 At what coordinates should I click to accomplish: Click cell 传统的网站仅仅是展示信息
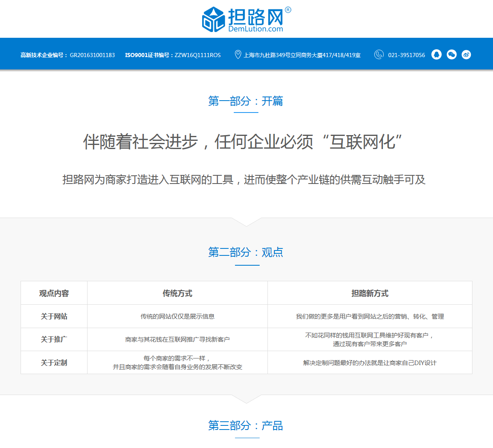177,317
